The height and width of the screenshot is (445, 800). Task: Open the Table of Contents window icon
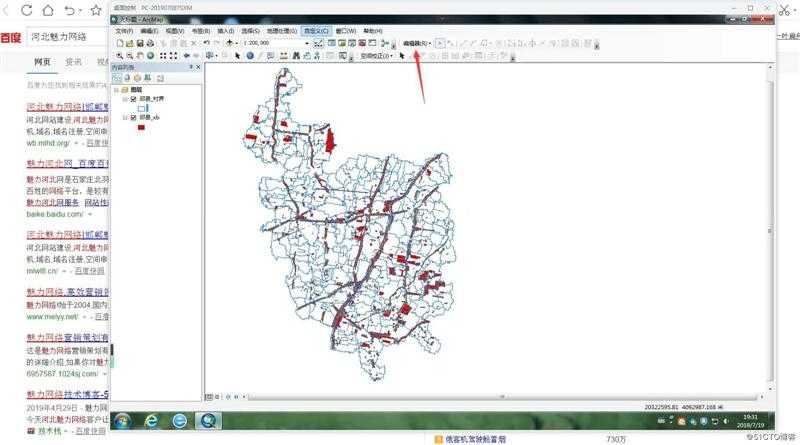pos(332,43)
